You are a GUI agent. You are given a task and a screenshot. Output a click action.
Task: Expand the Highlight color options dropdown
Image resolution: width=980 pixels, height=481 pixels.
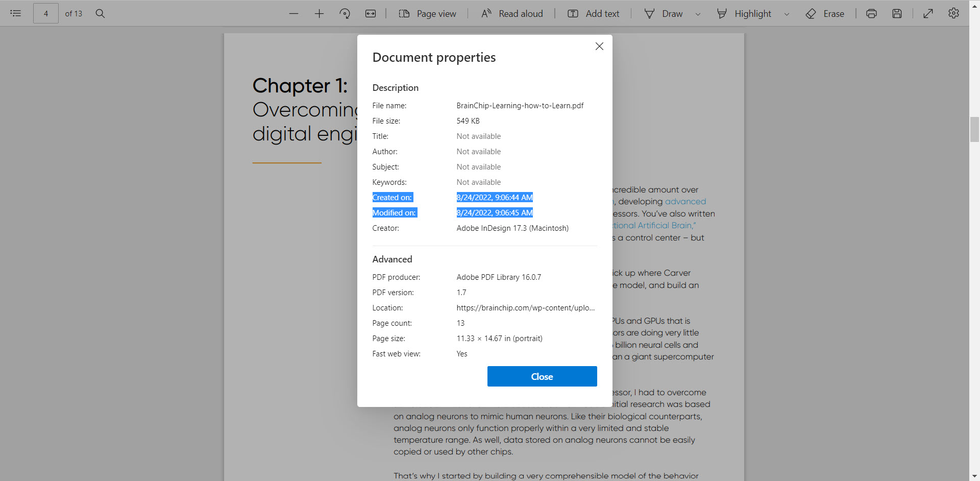click(x=787, y=14)
